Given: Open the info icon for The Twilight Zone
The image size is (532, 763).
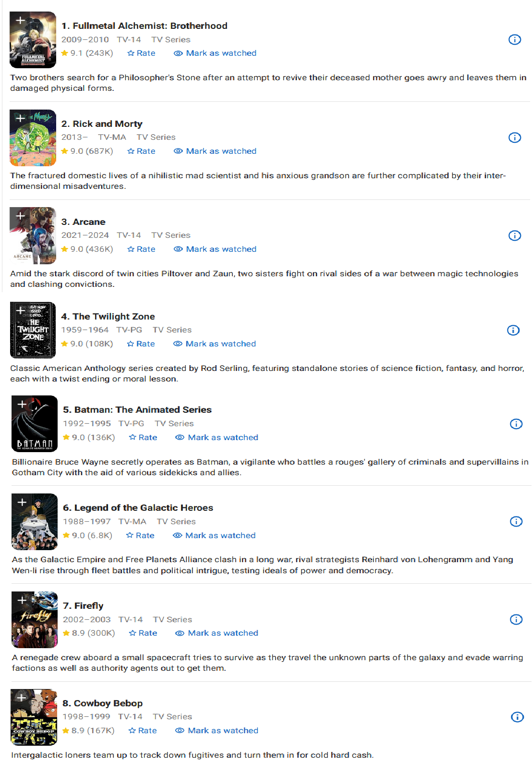Looking at the screenshot, I should tap(513, 330).
